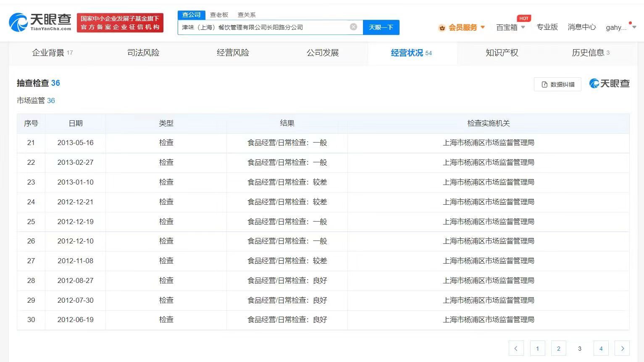Click the result cell in row 25

[287, 222]
